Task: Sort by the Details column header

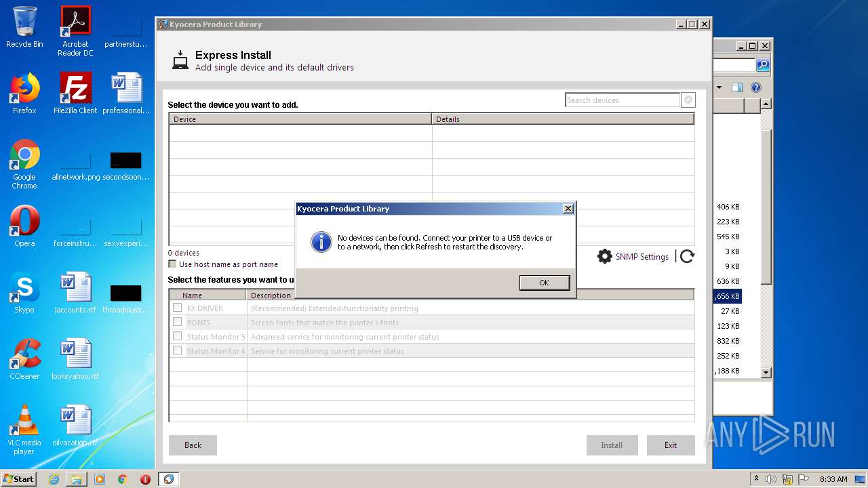Action: point(563,119)
